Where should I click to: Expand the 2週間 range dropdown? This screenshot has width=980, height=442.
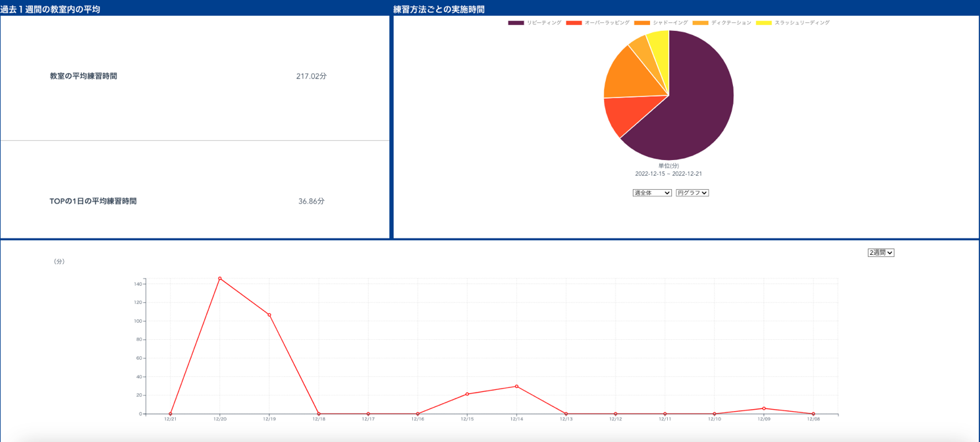(881, 252)
